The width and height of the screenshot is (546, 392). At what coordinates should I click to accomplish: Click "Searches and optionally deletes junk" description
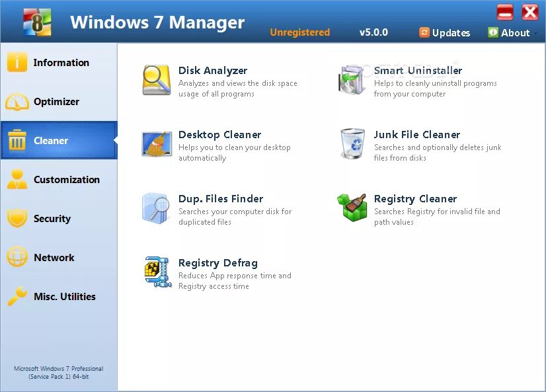point(438,147)
